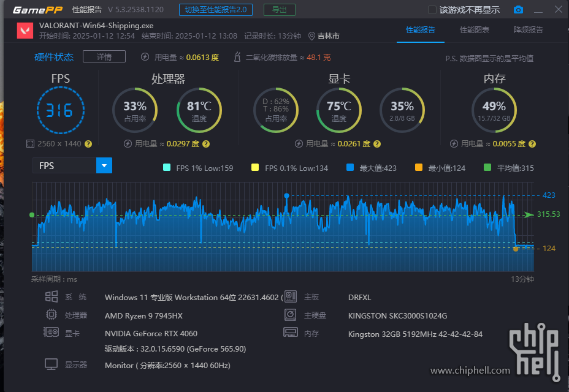Close the GamePP performance report window
Viewport: 569px width, 392px height.
click(559, 9)
